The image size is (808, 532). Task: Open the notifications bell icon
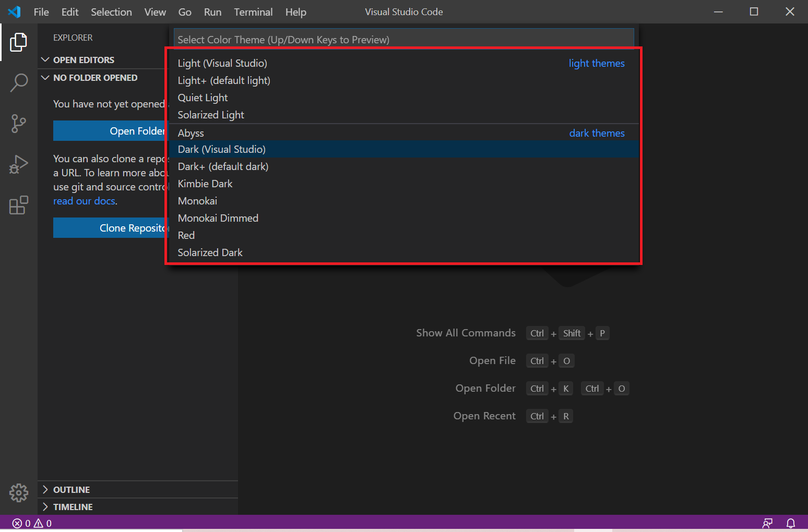[x=791, y=523]
